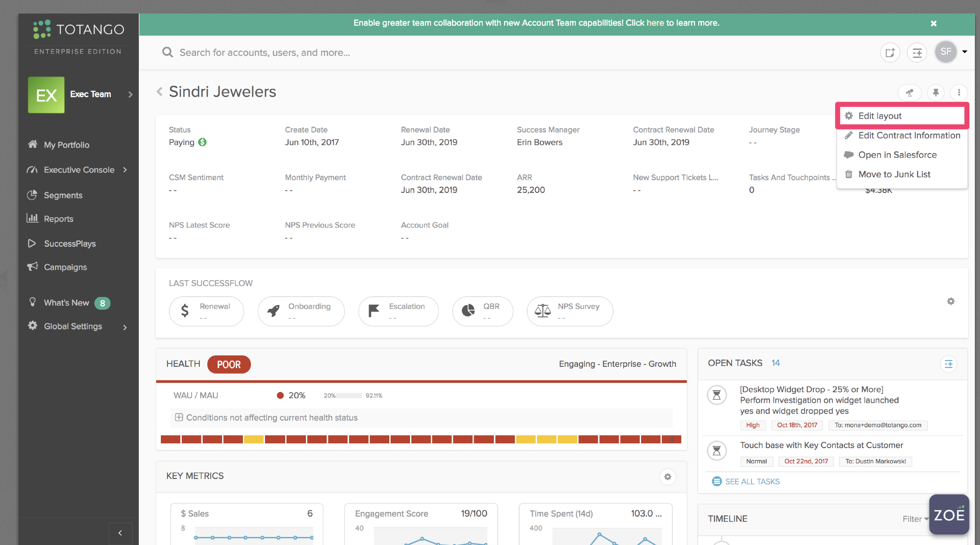Navigate to SuccessPlays
Viewport: 980px width, 545px height.
point(69,244)
